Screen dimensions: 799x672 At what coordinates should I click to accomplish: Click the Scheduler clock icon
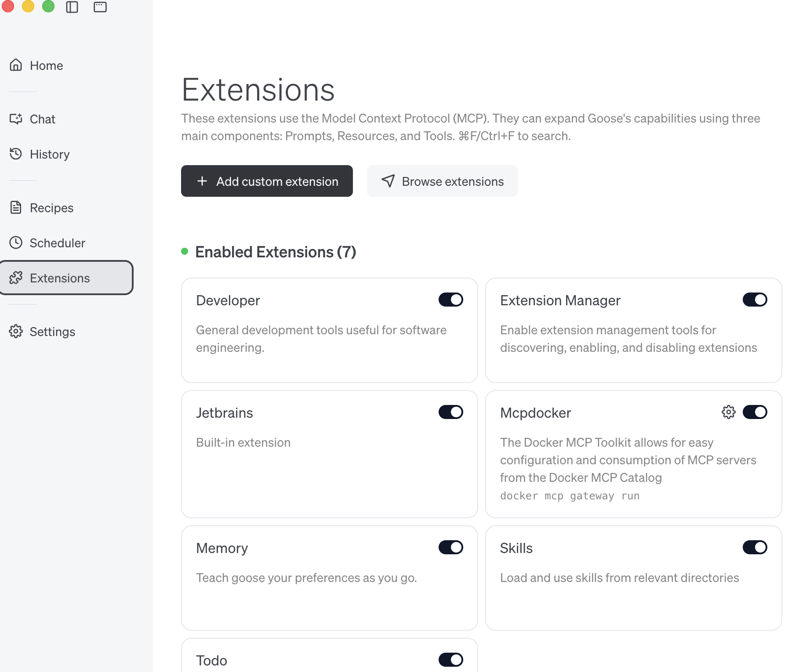click(x=16, y=242)
